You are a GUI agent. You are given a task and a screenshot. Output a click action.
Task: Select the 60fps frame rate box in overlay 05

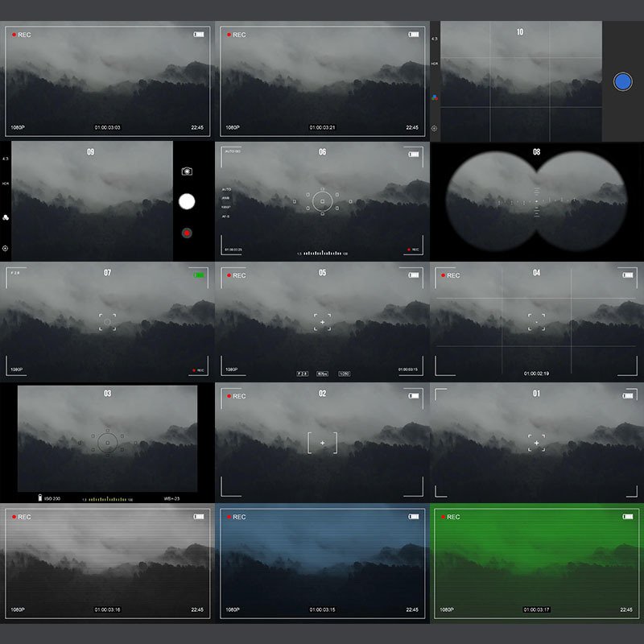point(322,374)
